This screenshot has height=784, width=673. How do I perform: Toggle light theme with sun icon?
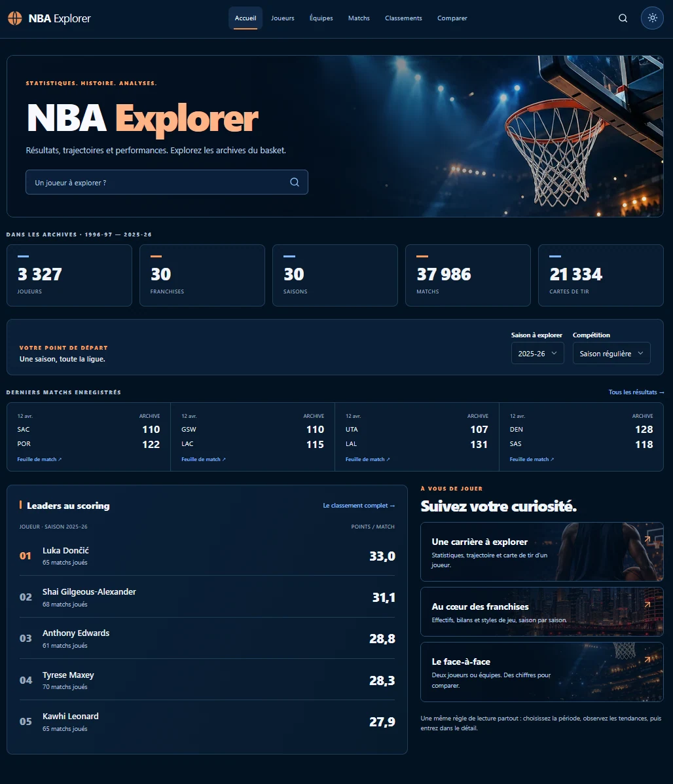pos(652,18)
